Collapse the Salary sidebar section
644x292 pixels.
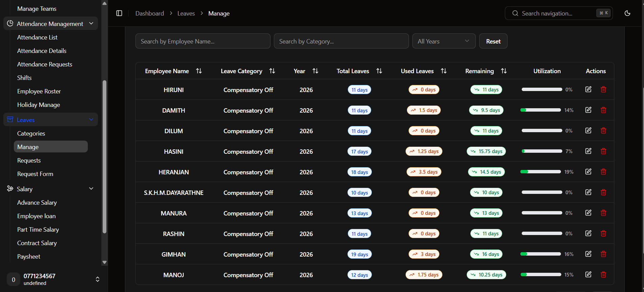(51, 189)
